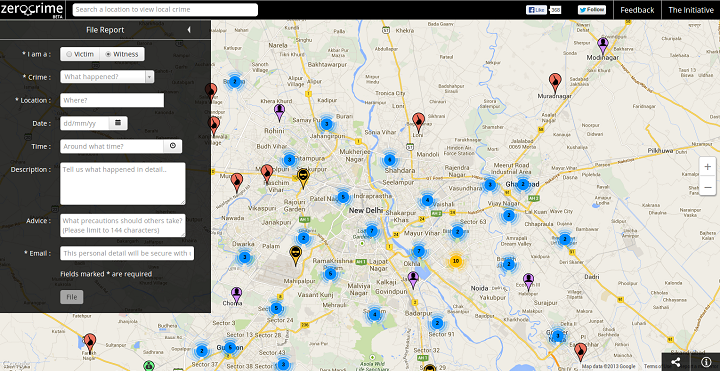Open the date picker calendar icon
The image size is (720, 371).
tap(118, 123)
